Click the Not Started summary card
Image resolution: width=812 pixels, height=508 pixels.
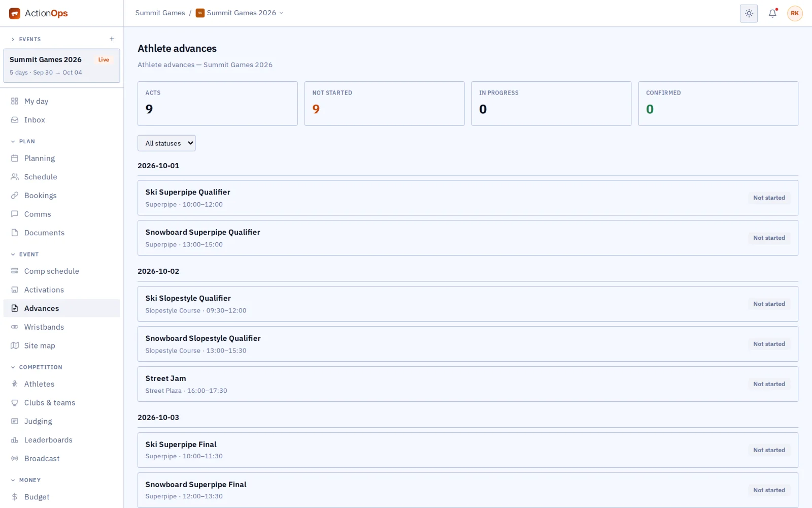[x=384, y=104]
